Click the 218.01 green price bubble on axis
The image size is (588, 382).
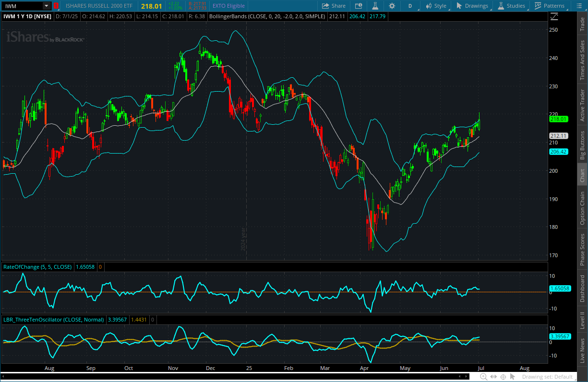tap(559, 119)
